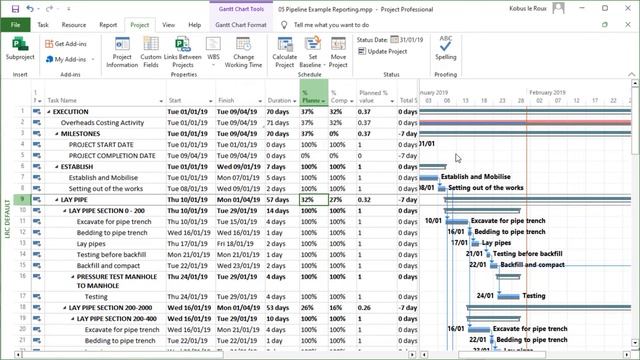Collapse the ribbon with the chevron
640x360 pixels.
pos(631,74)
